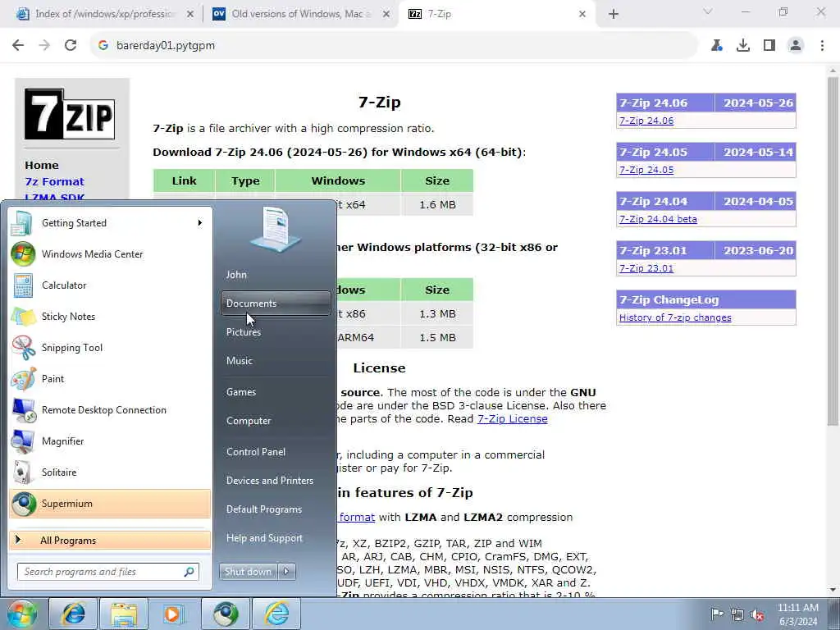
Task: Open 7-Zip License link
Action: [512, 419]
